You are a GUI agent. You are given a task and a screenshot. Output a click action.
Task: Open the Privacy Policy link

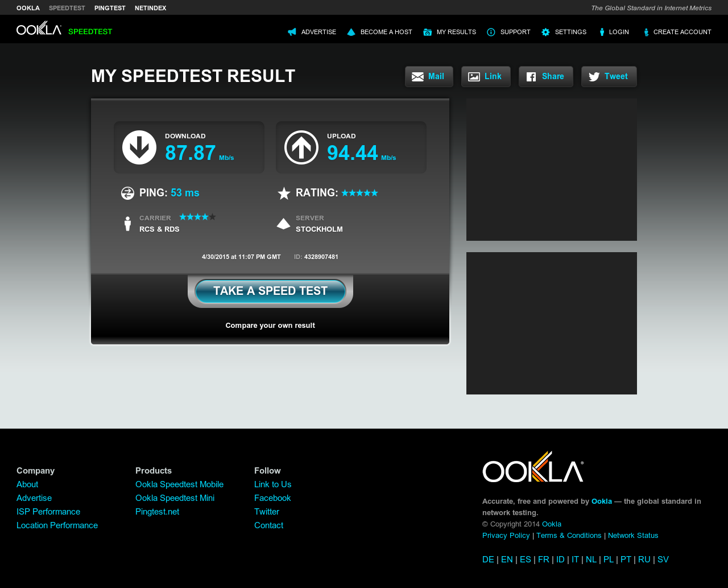506,536
